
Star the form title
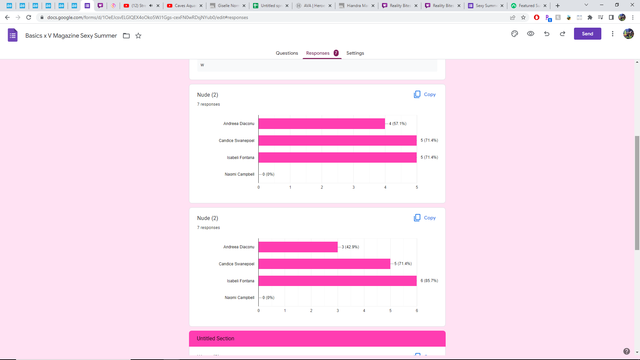(x=138, y=36)
